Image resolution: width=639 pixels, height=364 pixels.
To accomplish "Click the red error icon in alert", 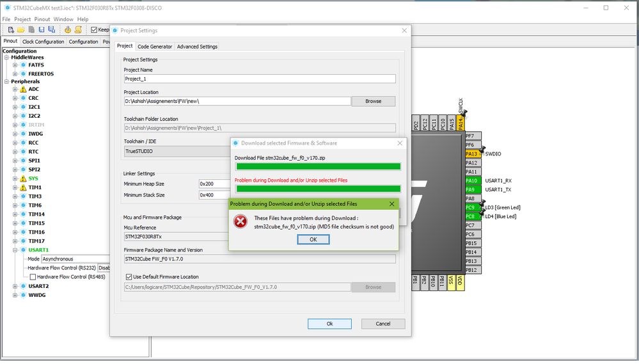I will tap(240, 222).
